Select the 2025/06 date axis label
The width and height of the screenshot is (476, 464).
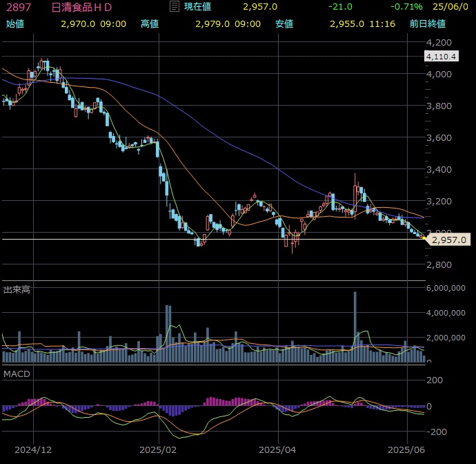tap(406, 450)
